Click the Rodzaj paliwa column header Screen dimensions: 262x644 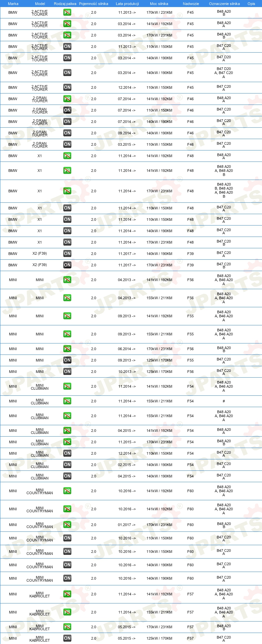click(x=65, y=4)
